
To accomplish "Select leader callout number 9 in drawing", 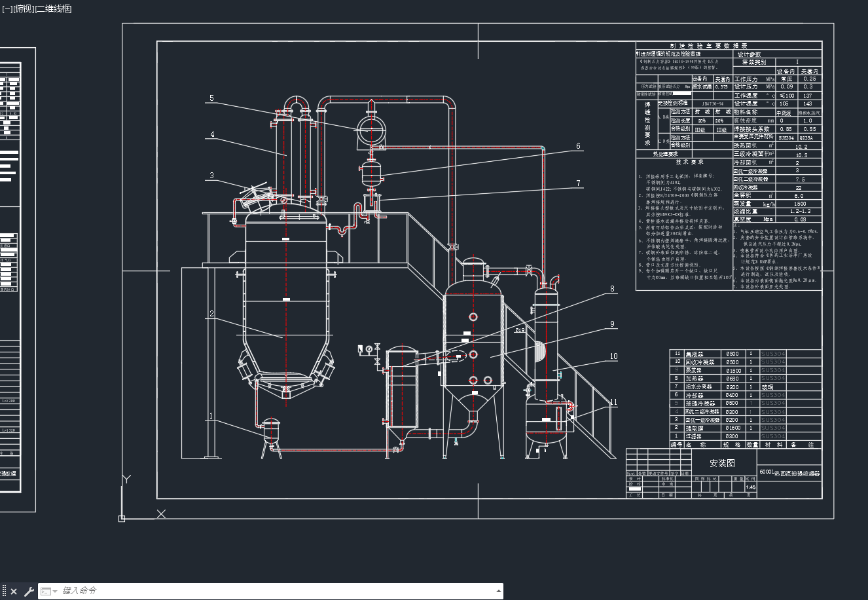I will [x=612, y=324].
